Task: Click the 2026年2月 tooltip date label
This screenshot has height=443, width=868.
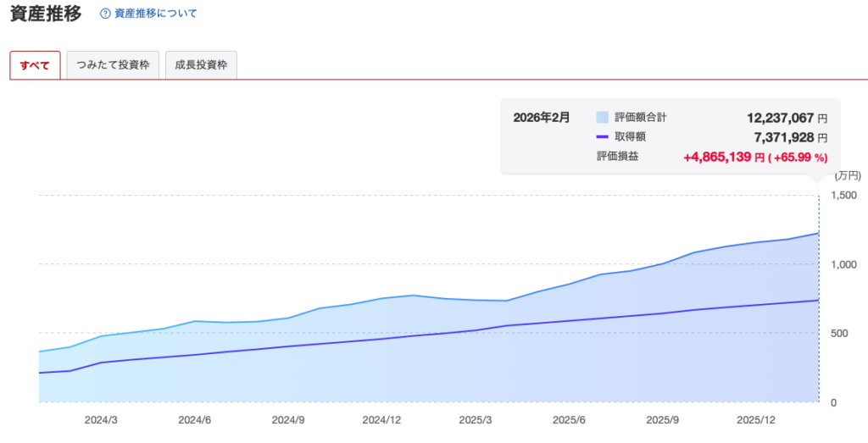Action: [x=542, y=118]
